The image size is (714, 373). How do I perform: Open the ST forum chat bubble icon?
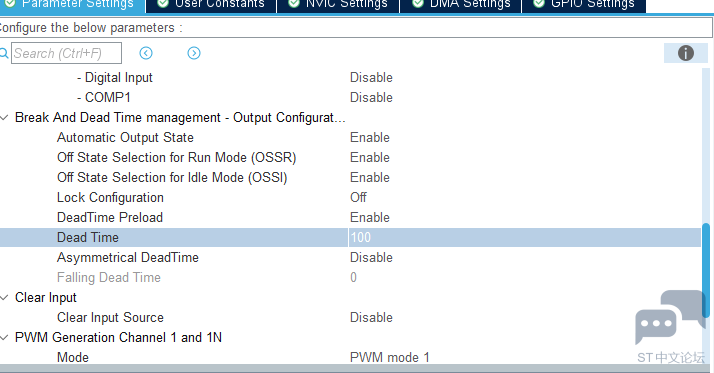[670, 317]
